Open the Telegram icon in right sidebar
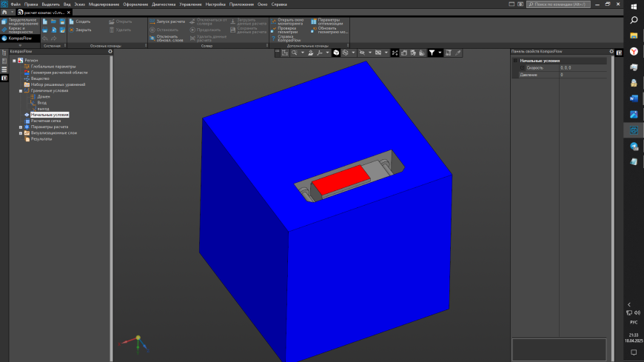Screen dimensions: 644x362 click(x=634, y=147)
